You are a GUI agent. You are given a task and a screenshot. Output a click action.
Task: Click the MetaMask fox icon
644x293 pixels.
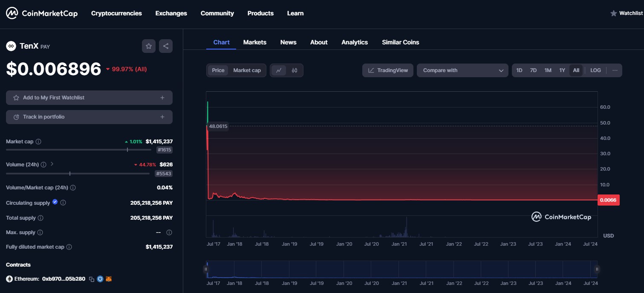109,279
